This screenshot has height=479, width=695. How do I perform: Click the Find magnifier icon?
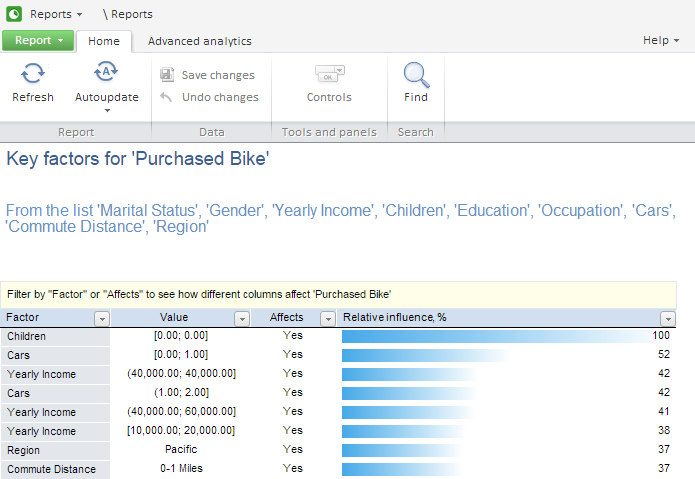(x=416, y=74)
